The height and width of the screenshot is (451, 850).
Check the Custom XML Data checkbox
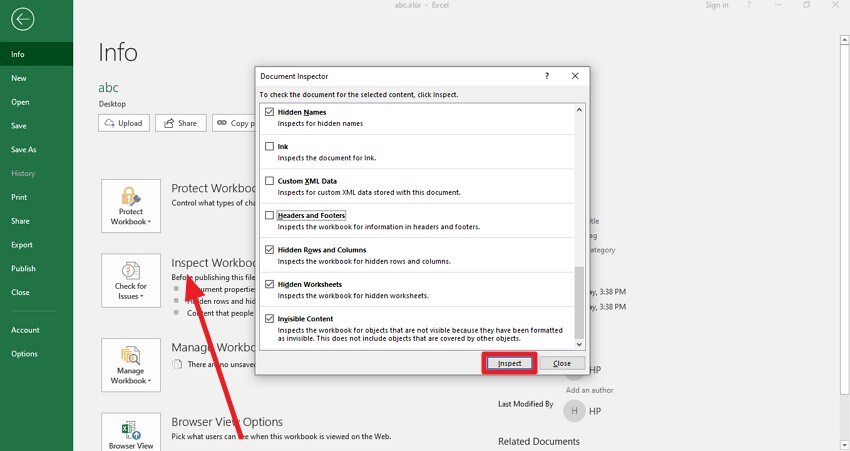[269, 181]
